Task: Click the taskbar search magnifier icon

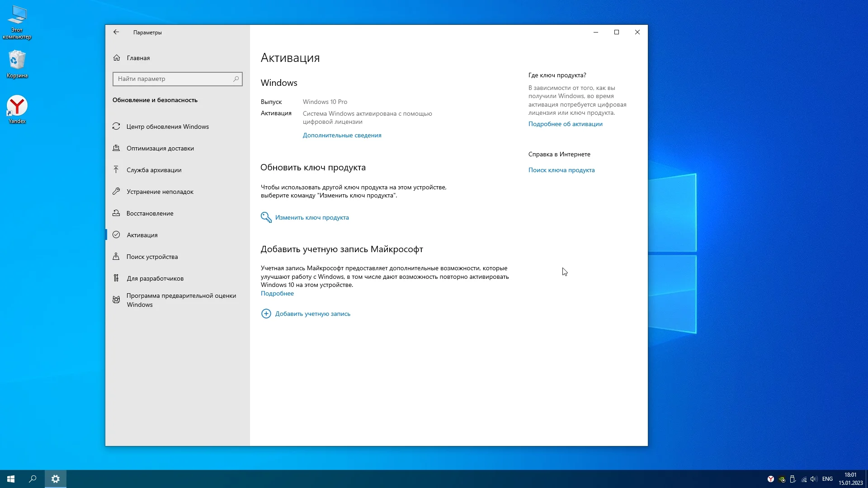Action: point(33,479)
